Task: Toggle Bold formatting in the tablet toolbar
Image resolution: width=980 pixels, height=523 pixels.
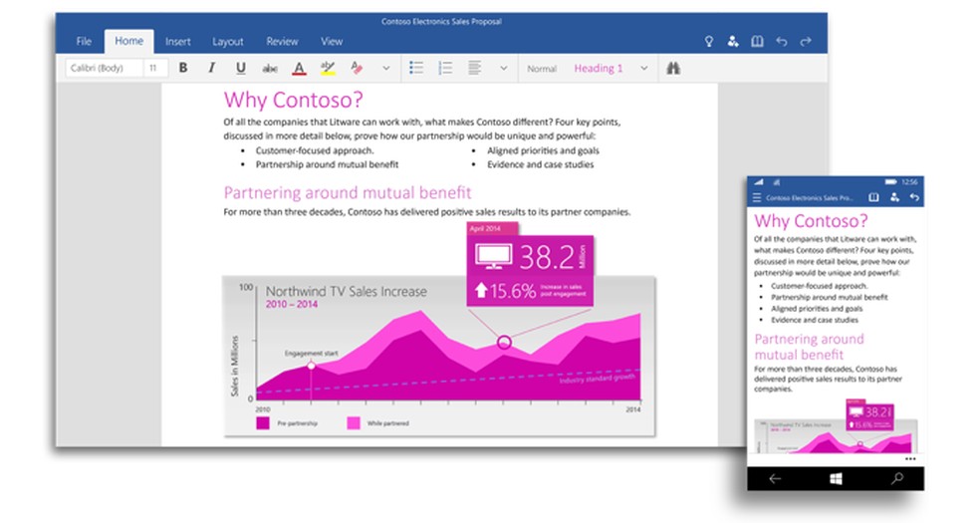Action: click(x=183, y=68)
